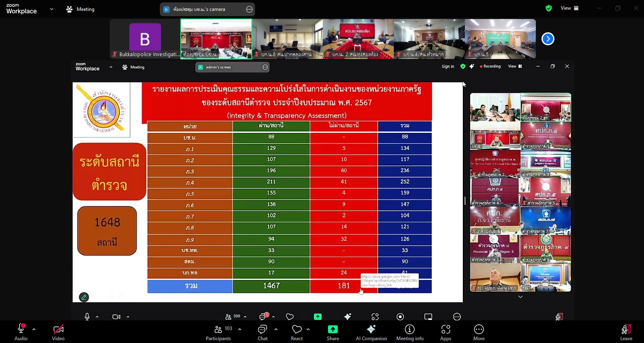Viewport: 644px width, 343px height.
Task: Expand the Zoom Workplace dropdown arrow
Action: pyautogui.click(x=52, y=9)
